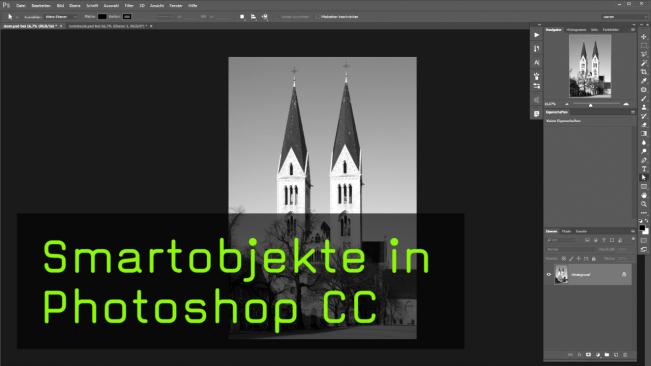Toggle Quick Mask mode icon
Viewport: 651px width, 366px height.
[x=644, y=241]
